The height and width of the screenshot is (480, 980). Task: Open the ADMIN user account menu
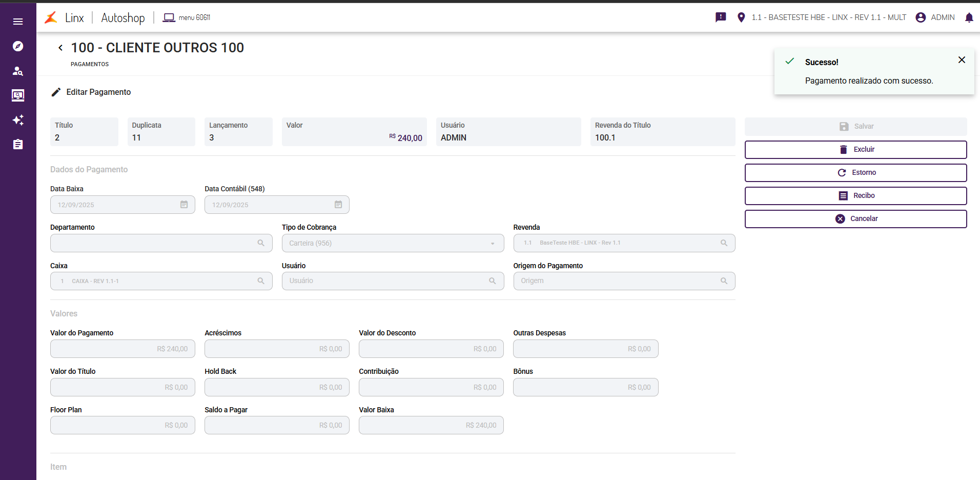(x=935, y=17)
